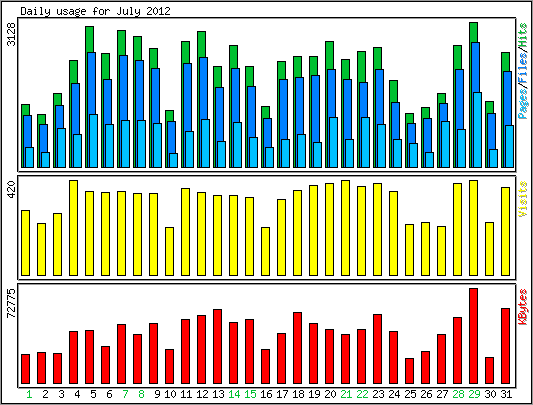
Task: Select day label 3 on the x-axis
Action: 61,394
